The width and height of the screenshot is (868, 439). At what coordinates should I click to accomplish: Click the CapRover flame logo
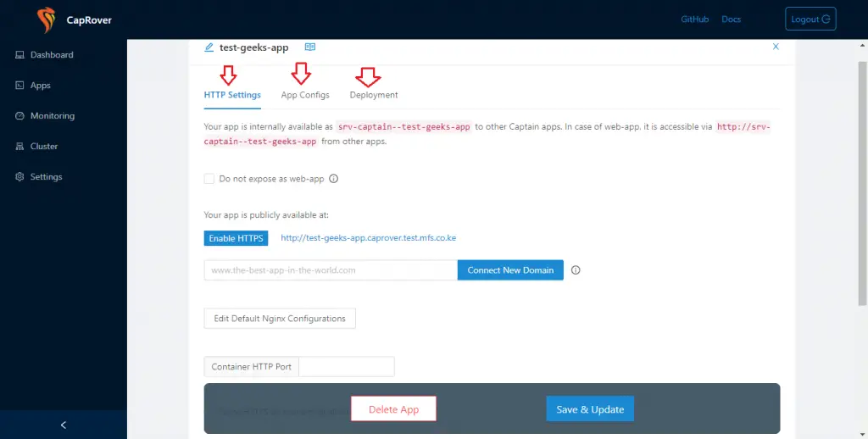point(46,20)
